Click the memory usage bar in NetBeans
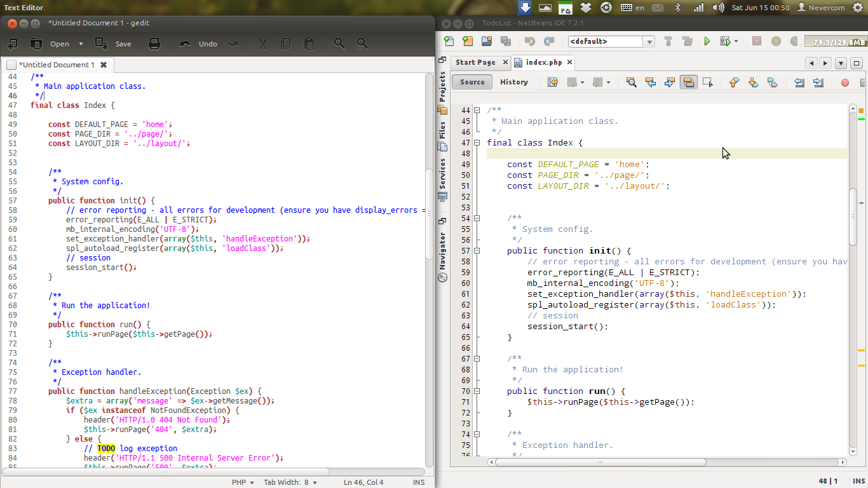Image resolution: width=868 pixels, height=488 pixels. point(834,42)
